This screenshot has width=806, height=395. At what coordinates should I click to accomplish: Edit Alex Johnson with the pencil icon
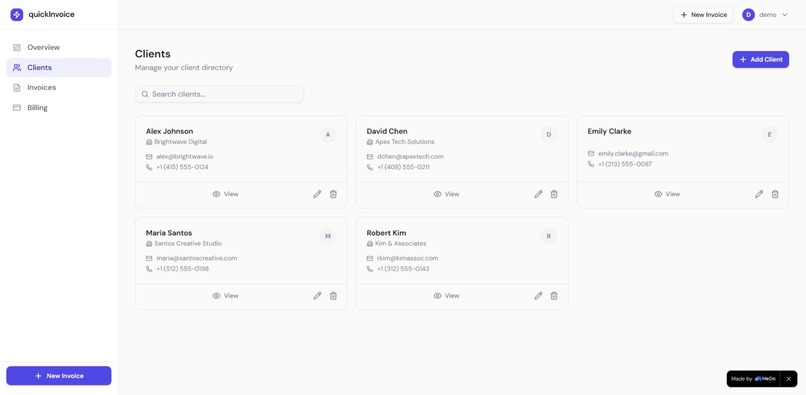click(x=317, y=194)
